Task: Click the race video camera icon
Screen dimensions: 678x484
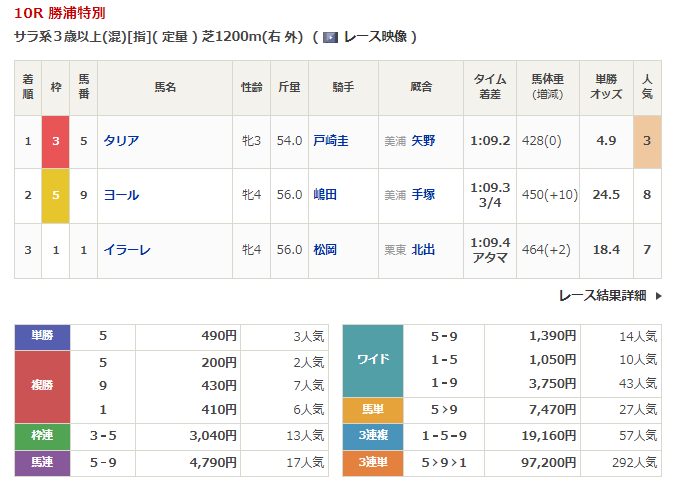Action: tap(331, 37)
